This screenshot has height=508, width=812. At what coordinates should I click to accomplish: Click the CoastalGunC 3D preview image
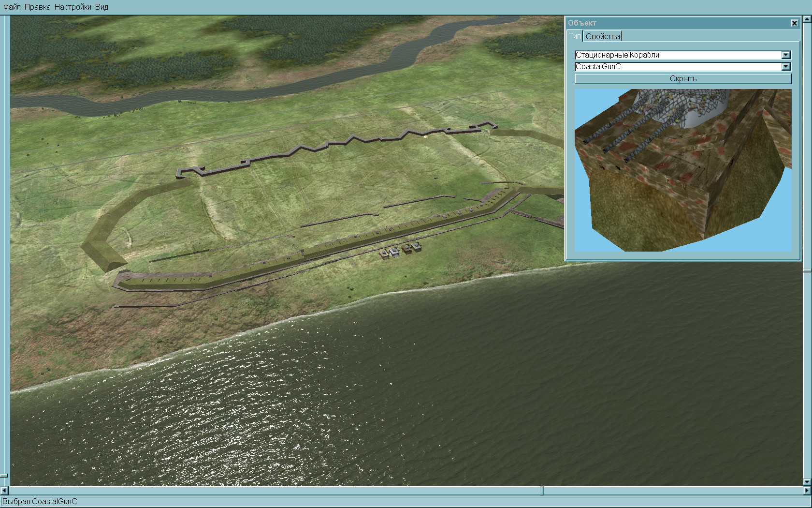[x=682, y=170]
